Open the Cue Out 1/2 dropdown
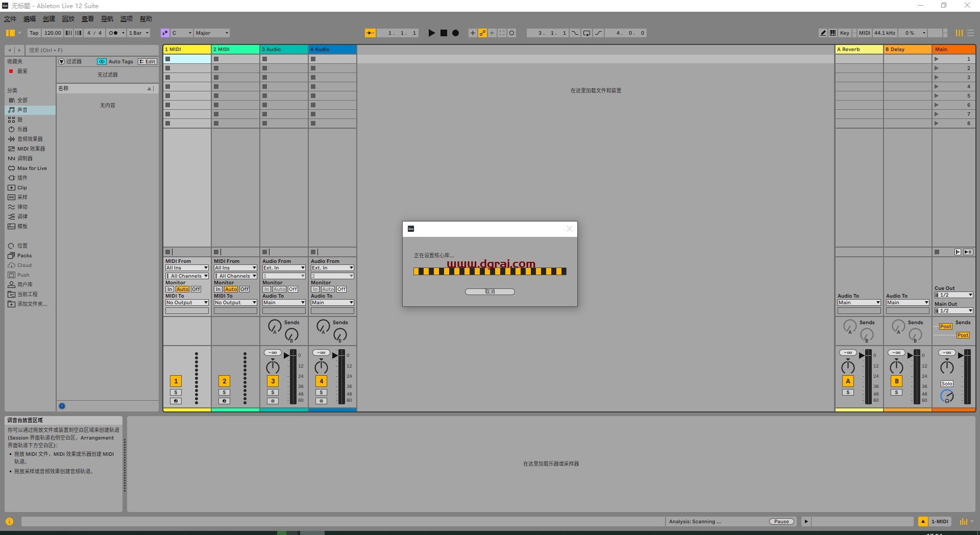This screenshot has width=980, height=535. coord(953,295)
